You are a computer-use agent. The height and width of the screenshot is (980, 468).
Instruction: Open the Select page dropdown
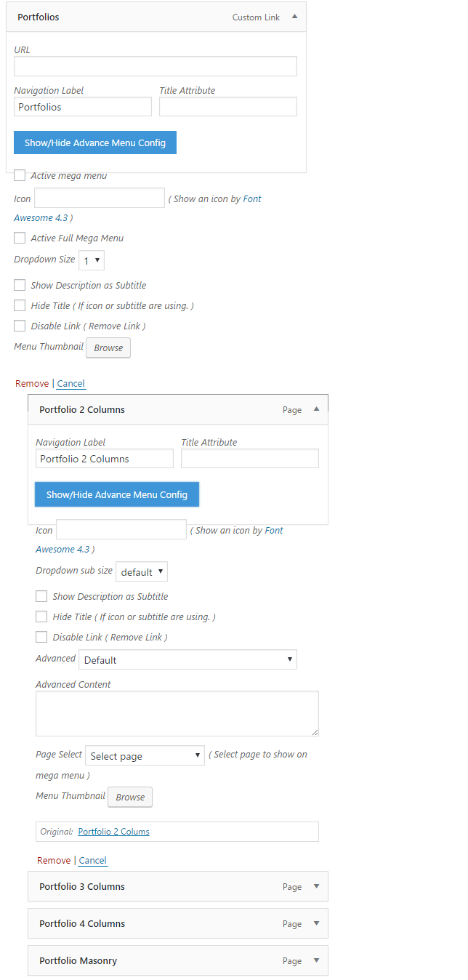[145, 755]
